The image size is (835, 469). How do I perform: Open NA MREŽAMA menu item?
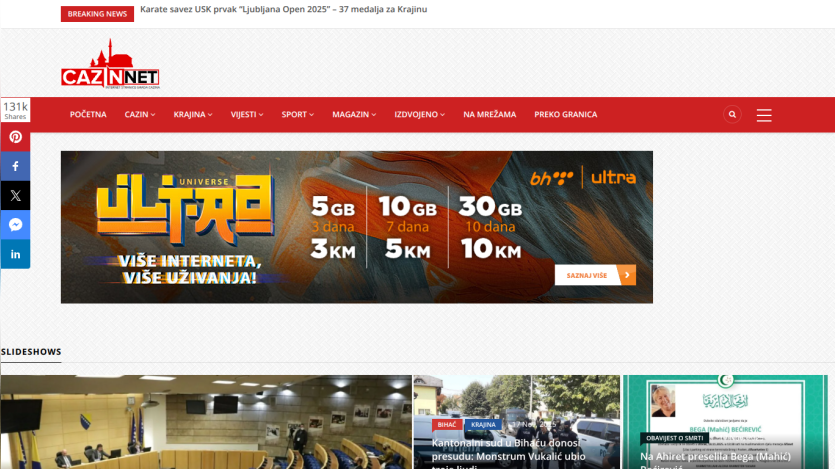(489, 114)
